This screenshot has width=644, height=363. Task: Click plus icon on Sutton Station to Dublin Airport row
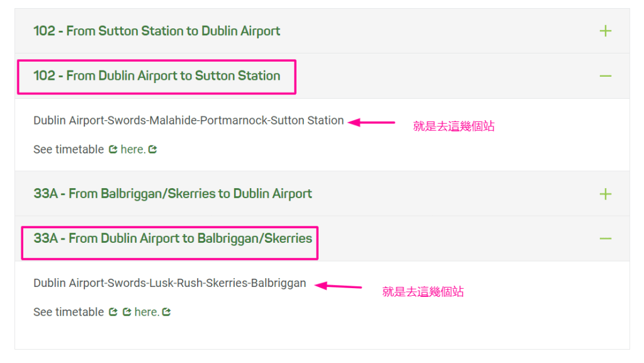pyautogui.click(x=605, y=31)
